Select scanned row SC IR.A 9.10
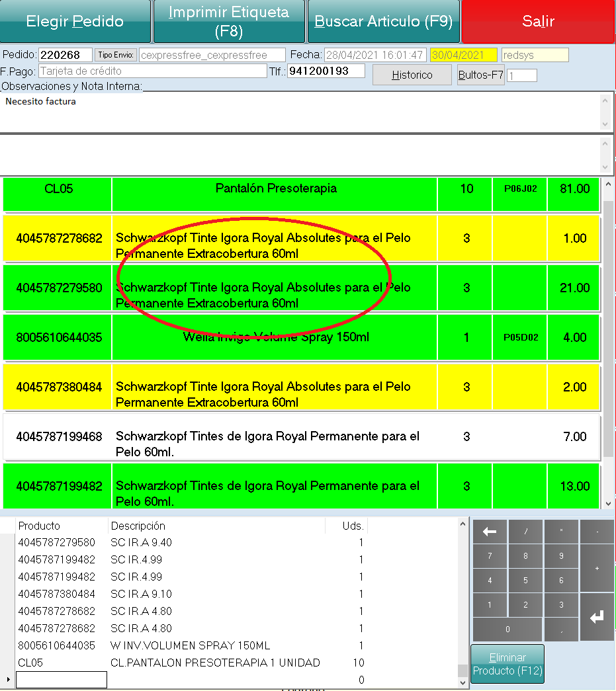Image resolution: width=616 pixels, height=691 pixels. [x=191, y=594]
